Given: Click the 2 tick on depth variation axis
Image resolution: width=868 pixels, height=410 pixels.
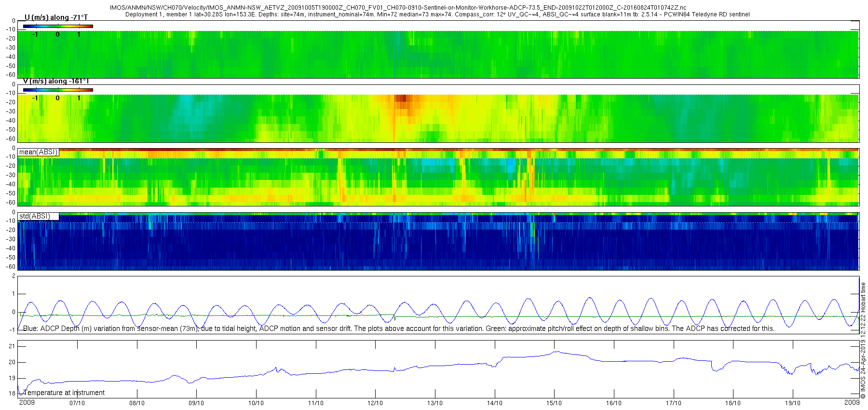Looking at the screenshot, I should [x=14, y=276].
